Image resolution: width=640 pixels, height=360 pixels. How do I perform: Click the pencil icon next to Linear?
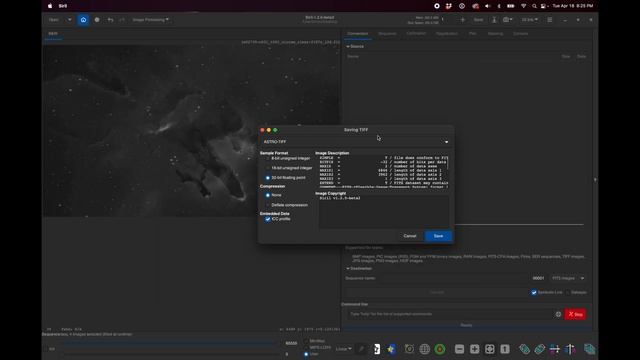(362, 349)
